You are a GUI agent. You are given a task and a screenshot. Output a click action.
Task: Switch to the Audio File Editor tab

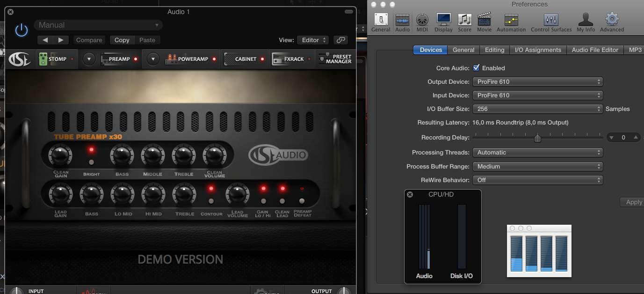pyautogui.click(x=594, y=50)
